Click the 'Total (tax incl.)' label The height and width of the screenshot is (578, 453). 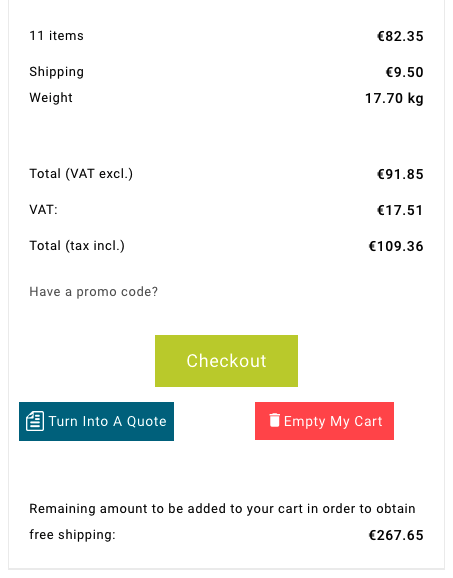(77, 246)
